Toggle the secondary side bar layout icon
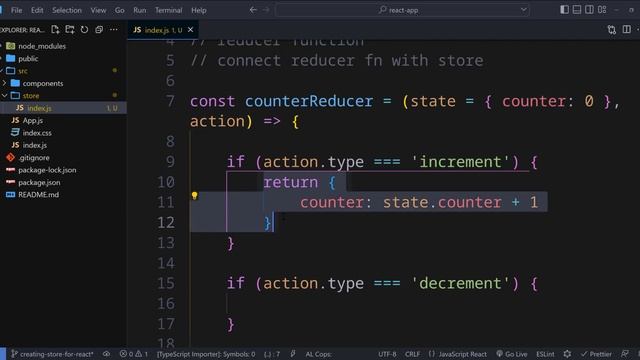640x360 pixels. tap(589, 10)
